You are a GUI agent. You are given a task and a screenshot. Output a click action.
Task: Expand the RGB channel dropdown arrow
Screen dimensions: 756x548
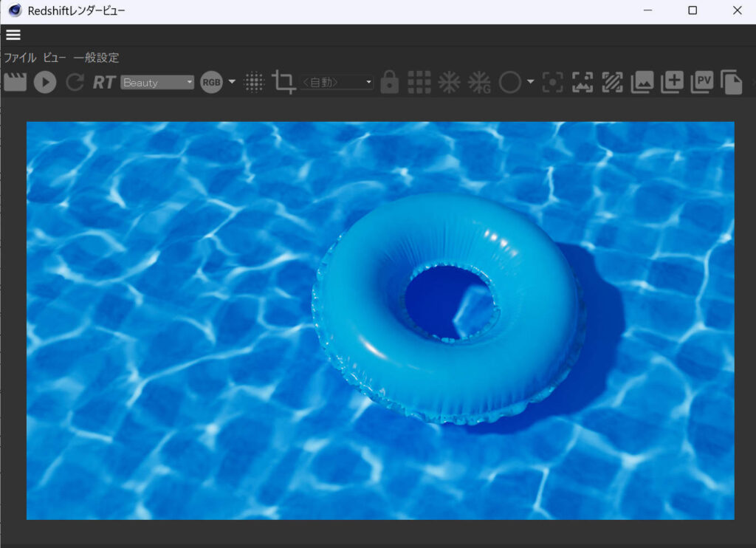coord(232,81)
